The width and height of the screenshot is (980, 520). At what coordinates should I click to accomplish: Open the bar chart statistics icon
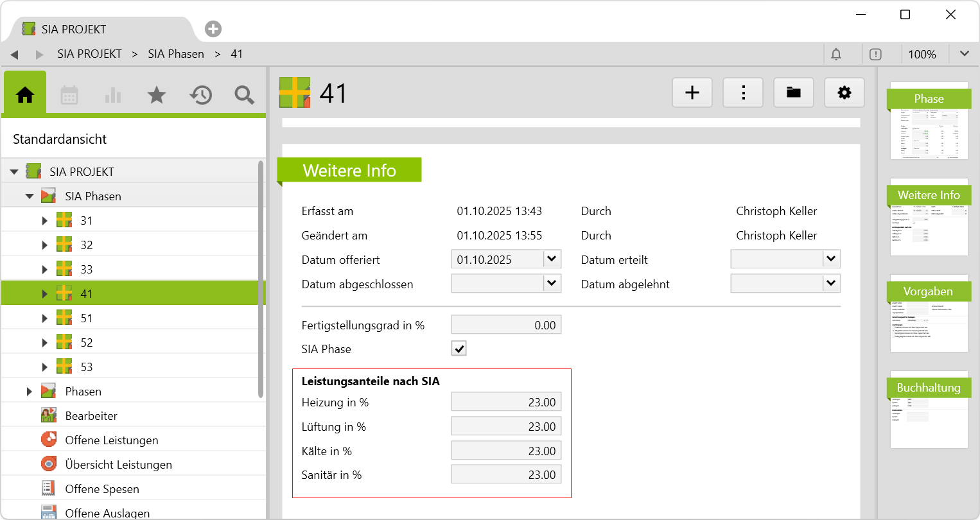(113, 96)
